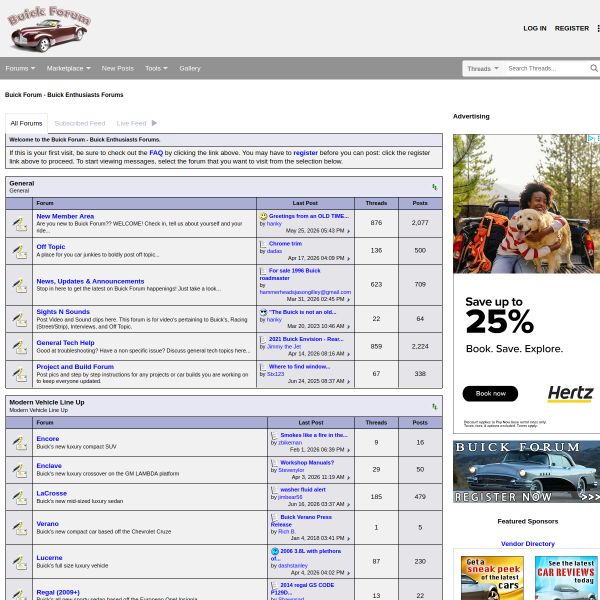Open the Threads search-type dropdown

(483, 69)
